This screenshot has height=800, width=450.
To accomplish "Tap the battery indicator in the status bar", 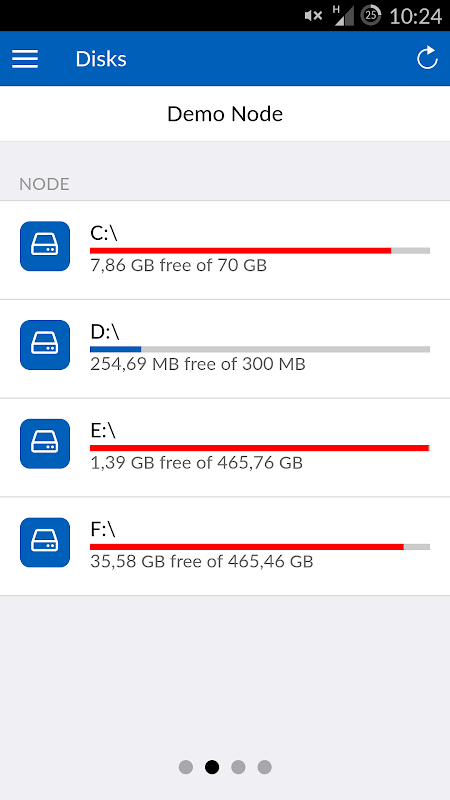I will (x=371, y=16).
